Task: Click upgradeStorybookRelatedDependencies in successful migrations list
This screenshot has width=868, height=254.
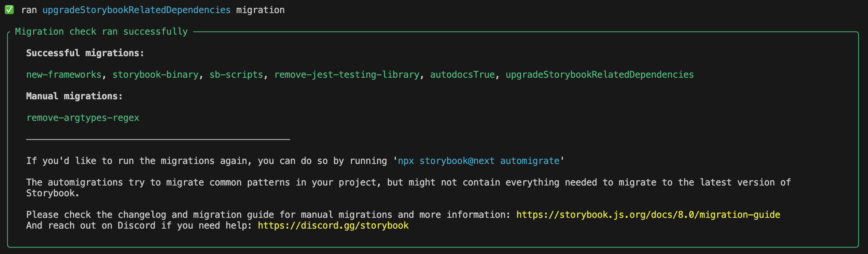Action: coord(600,75)
